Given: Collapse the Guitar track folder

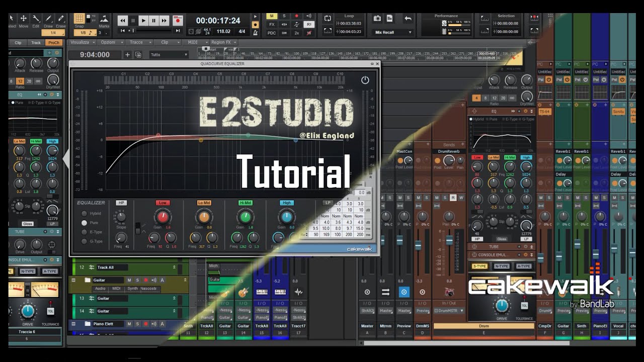Looking at the screenshot, I should [x=73, y=280].
